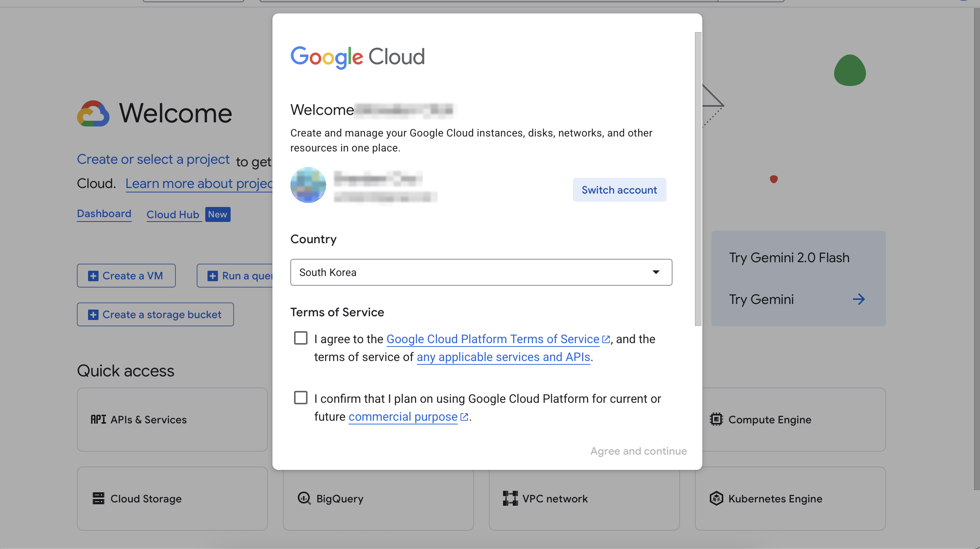Click the Quick access heading

[x=125, y=371]
